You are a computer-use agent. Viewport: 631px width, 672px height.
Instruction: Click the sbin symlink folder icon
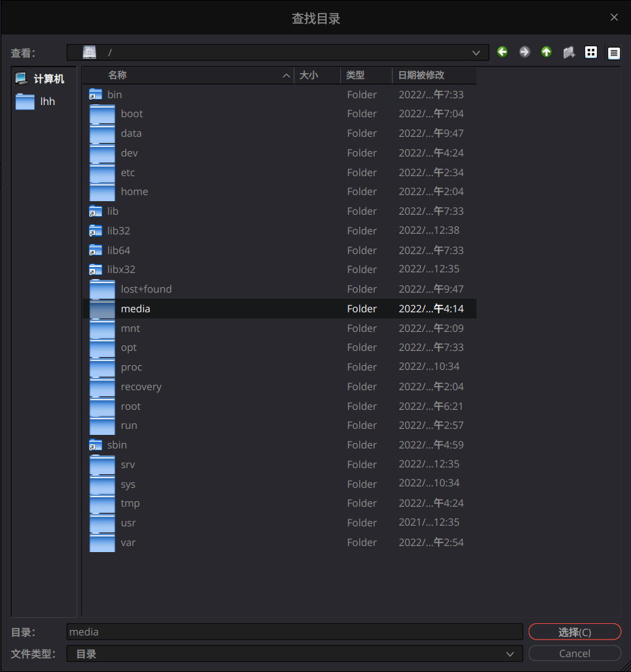pos(95,445)
